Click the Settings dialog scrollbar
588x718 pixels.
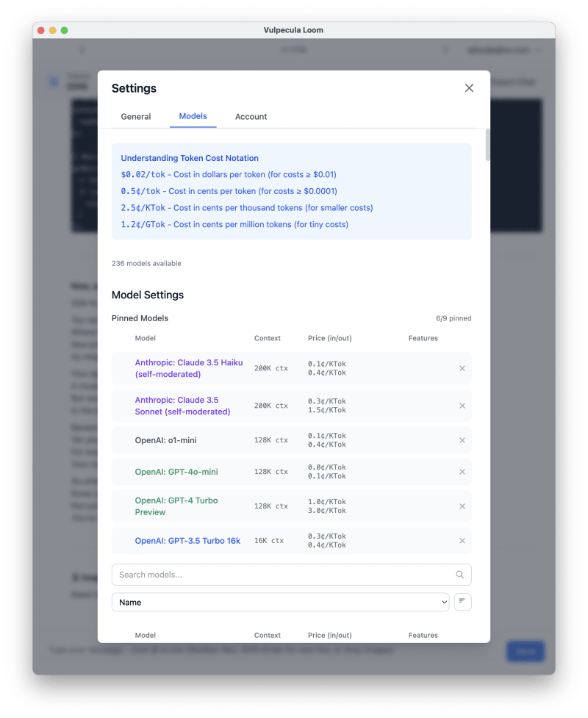(488, 145)
